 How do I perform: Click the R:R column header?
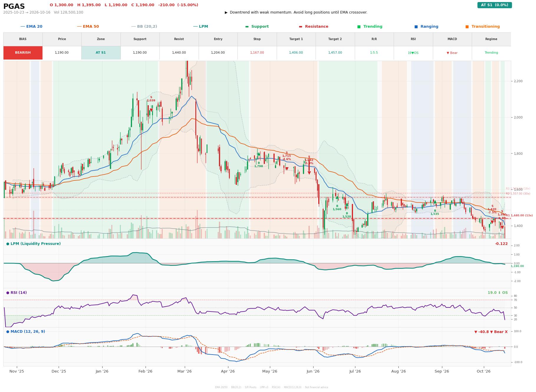pos(374,39)
